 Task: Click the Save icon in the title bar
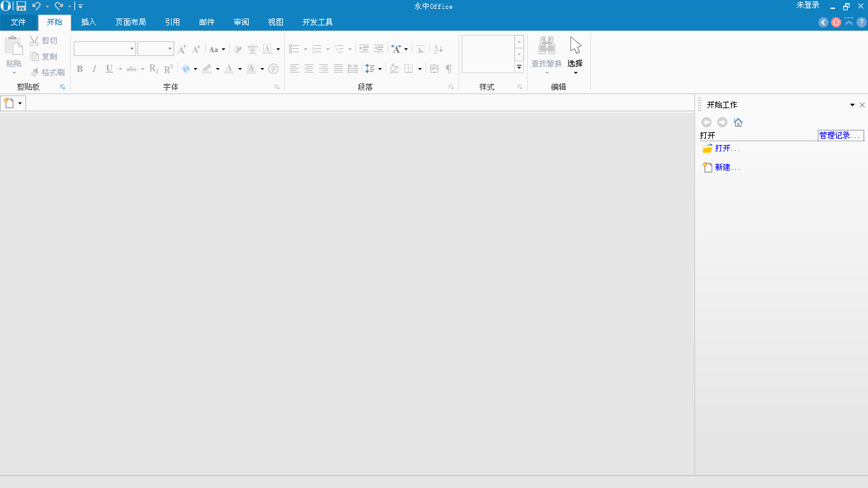pyautogui.click(x=21, y=6)
